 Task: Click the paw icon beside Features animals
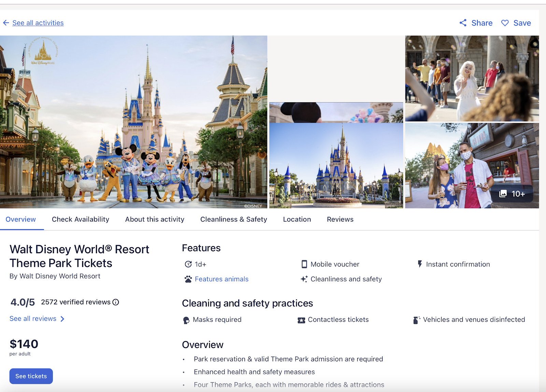click(x=188, y=279)
